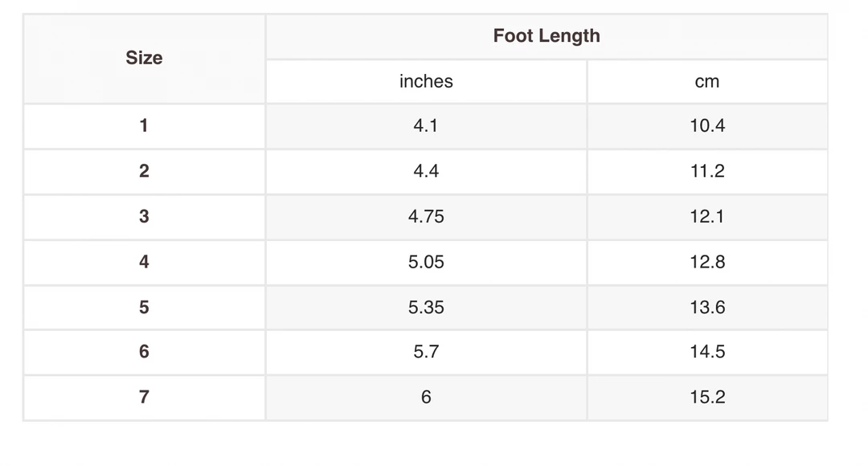Screen dimensions: 868x466
Task: Click the 4.75 inches value
Action: [x=426, y=216]
